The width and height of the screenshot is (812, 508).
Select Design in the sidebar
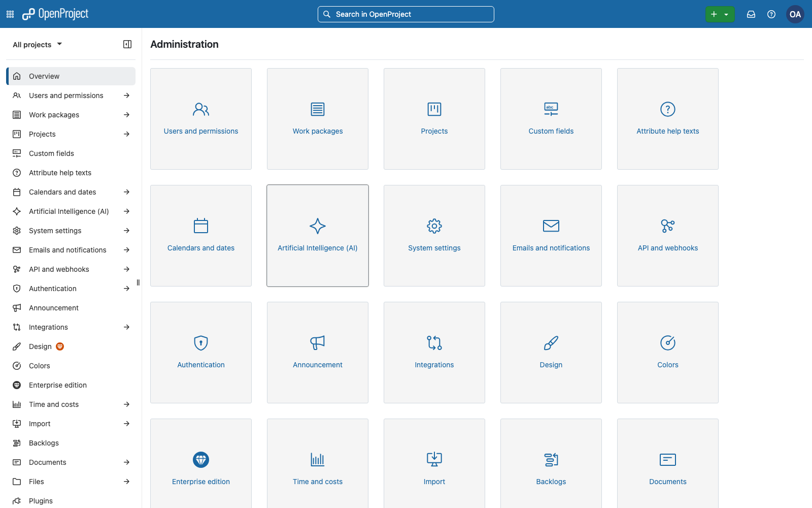pyautogui.click(x=71, y=346)
